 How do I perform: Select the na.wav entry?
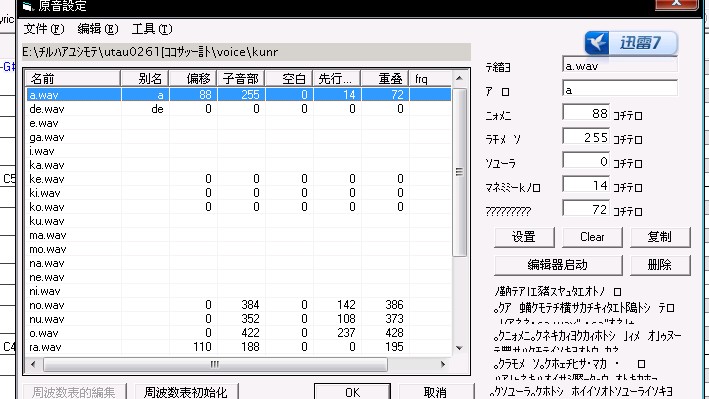(x=47, y=263)
